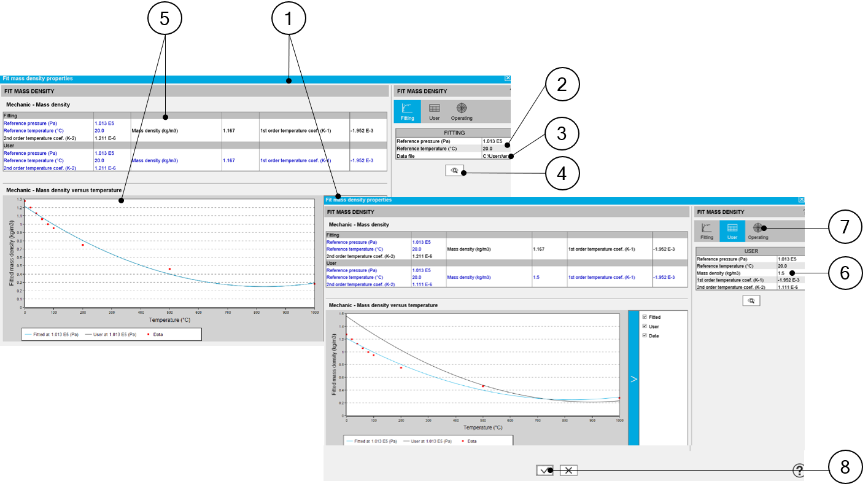This screenshot has height=489, width=868.
Task: Disable the Data points checkbox
Action: tap(644, 336)
